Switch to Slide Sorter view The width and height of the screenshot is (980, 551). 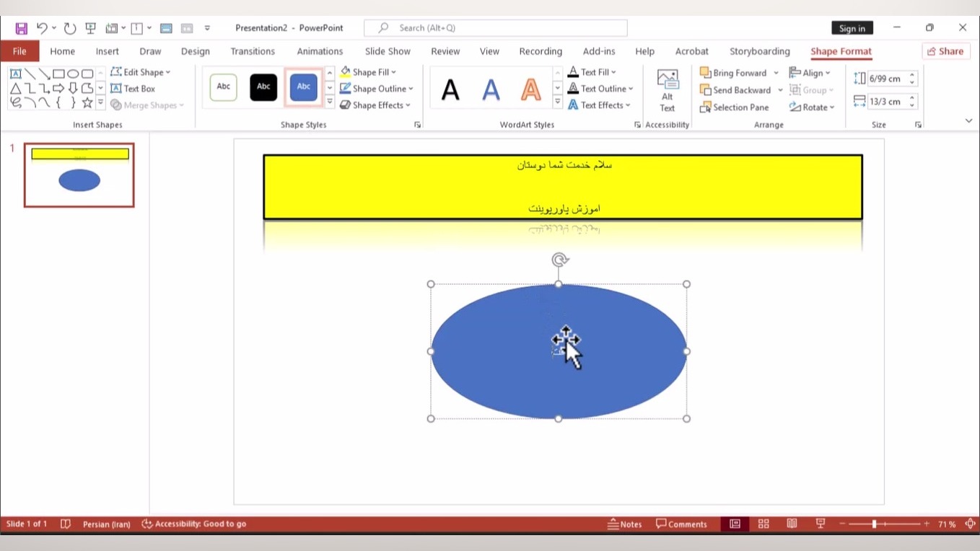point(764,524)
